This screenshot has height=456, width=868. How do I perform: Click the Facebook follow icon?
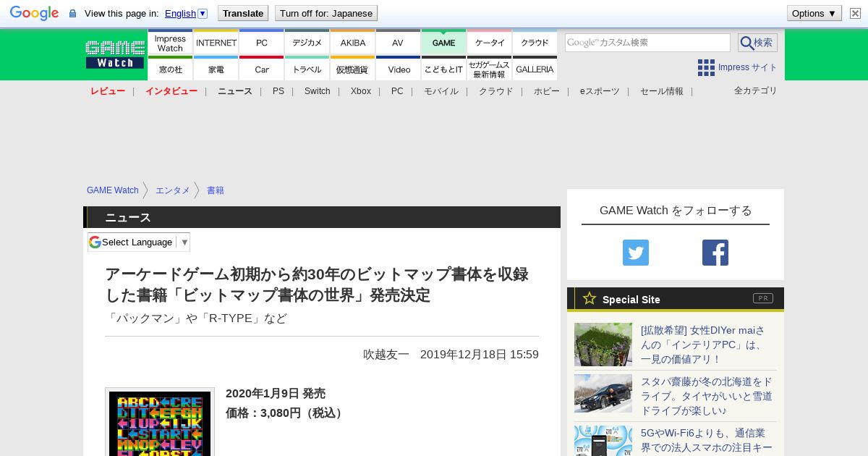click(x=715, y=253)
